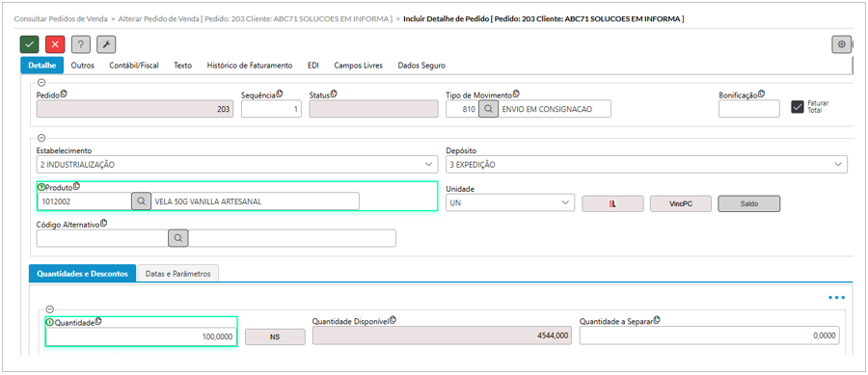
Task: Click the Quantidade field showing 100,0000
Action: pyautogui.click(x=141, y=336)
